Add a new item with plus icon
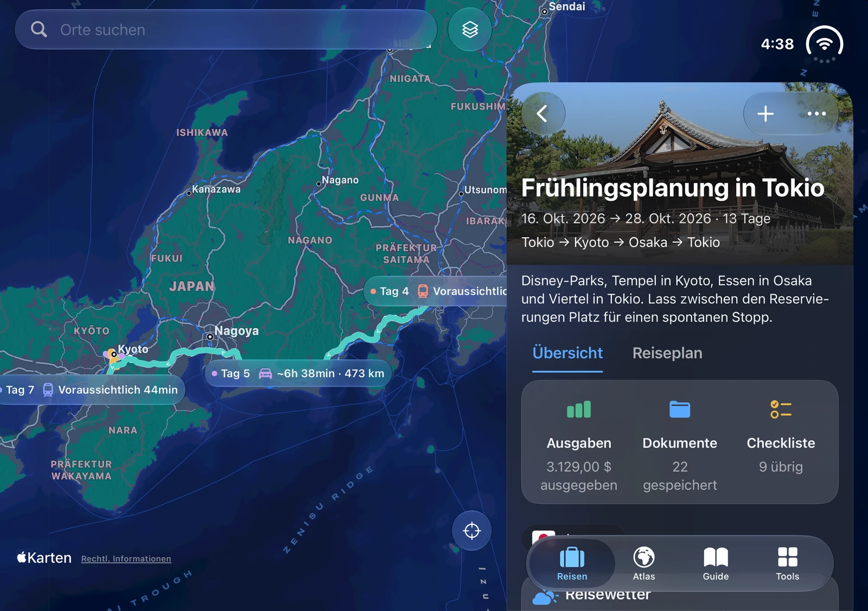 click(765, 113)
